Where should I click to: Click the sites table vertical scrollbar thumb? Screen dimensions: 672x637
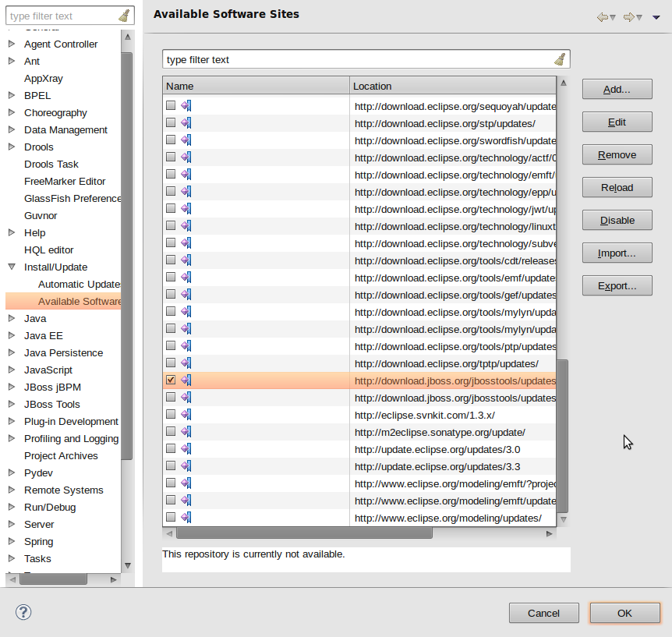coord(563,436)
